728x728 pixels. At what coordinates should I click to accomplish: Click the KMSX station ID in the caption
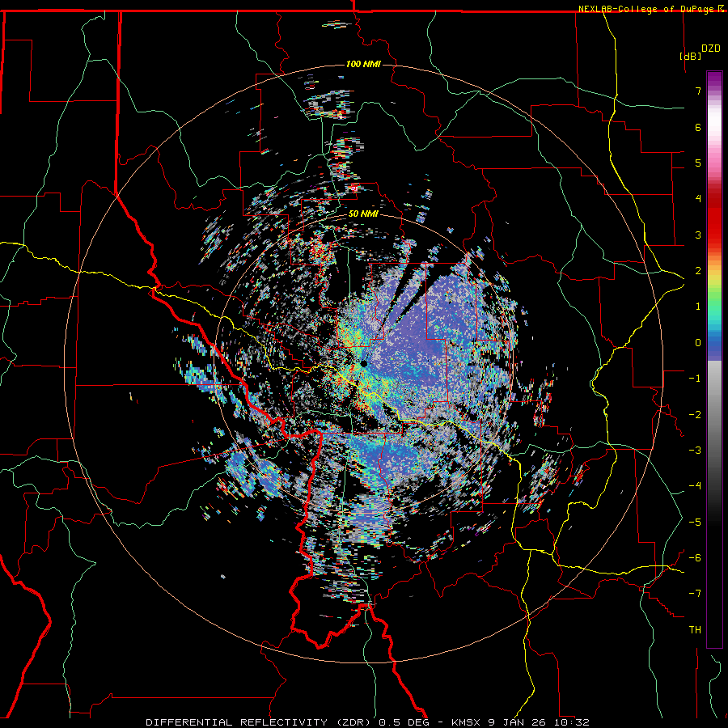click(x=466, y=722)
